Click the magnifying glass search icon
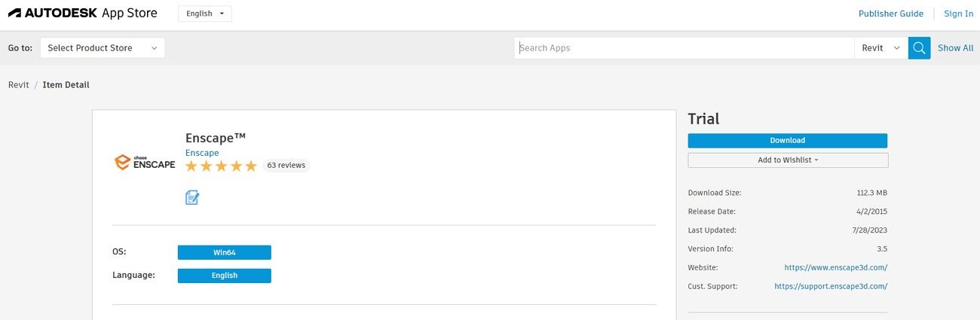This screenshot has height=320, width=980. pos(919,48)
